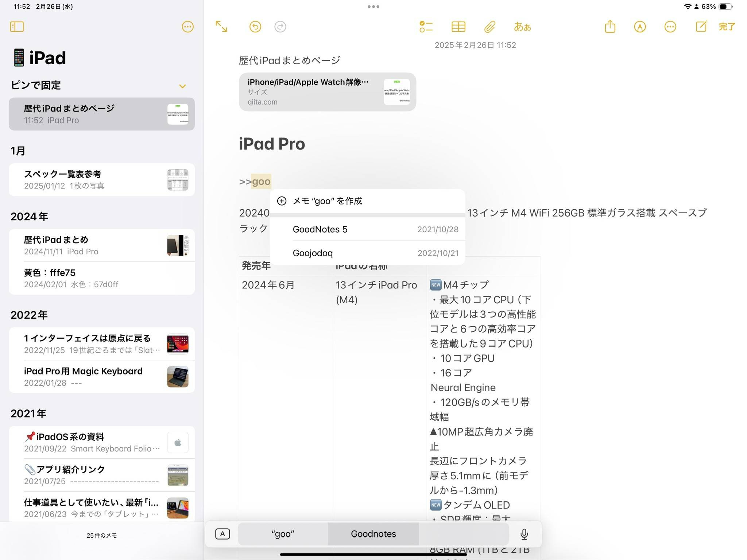The image size is (747, 560).
Task: Open note 1インターフェイスは原点に戻る
Action: coord(102,344)
